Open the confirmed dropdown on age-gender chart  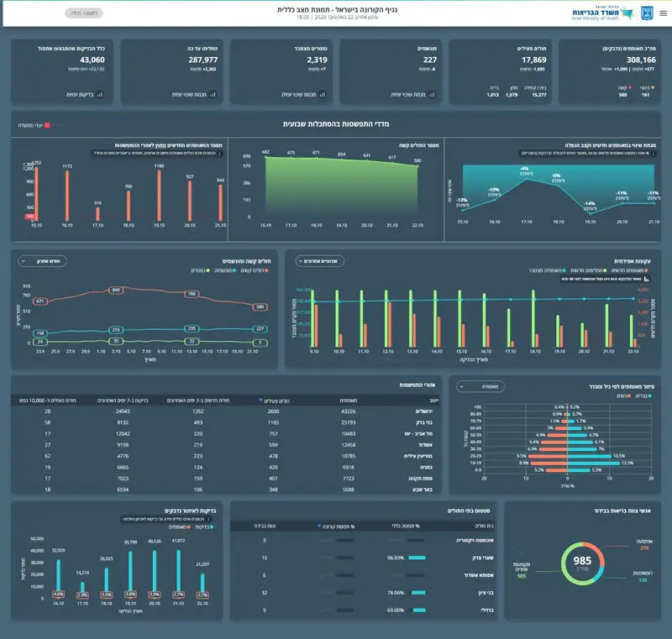480,386
